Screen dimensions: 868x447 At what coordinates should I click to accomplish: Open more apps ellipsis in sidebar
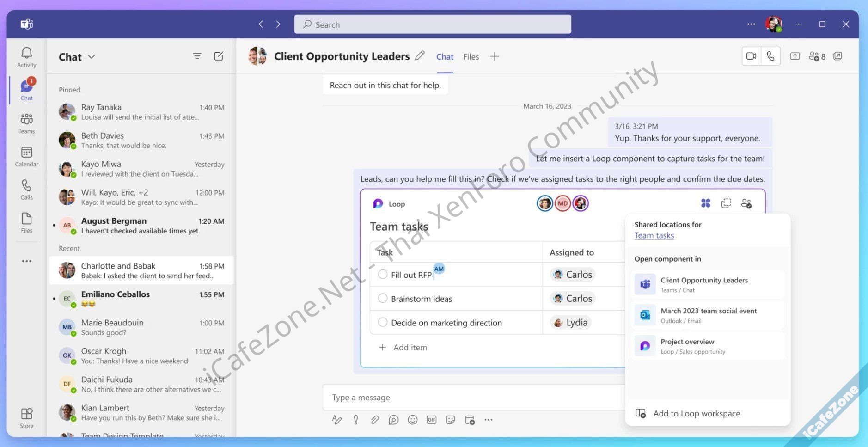click(26, 261)
